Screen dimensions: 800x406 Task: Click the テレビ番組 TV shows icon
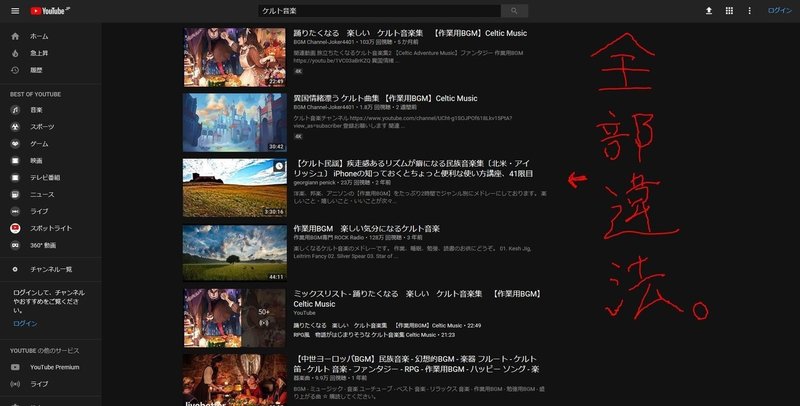[x=15, y=177]
